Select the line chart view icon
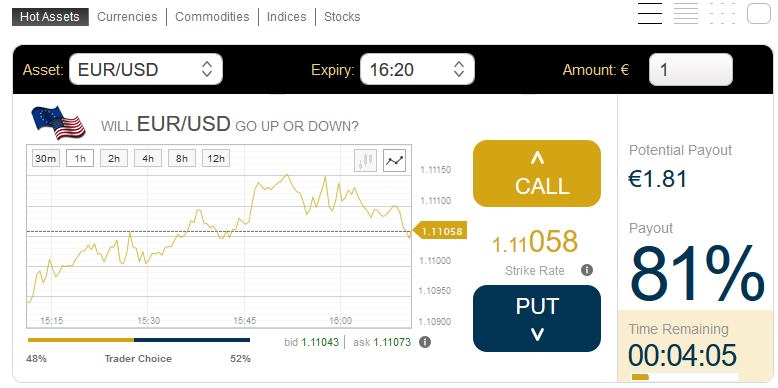This screenshot has height=388, width=778. coord(394,160)
